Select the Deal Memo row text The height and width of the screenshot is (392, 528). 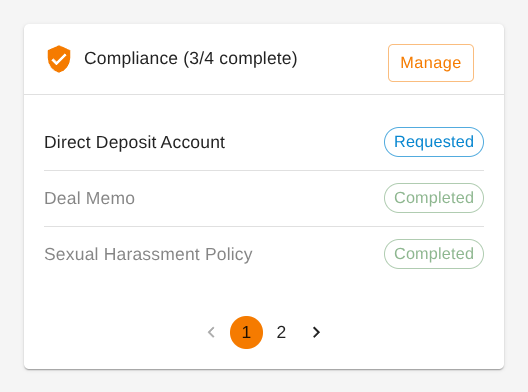click(x=89, y=198)
